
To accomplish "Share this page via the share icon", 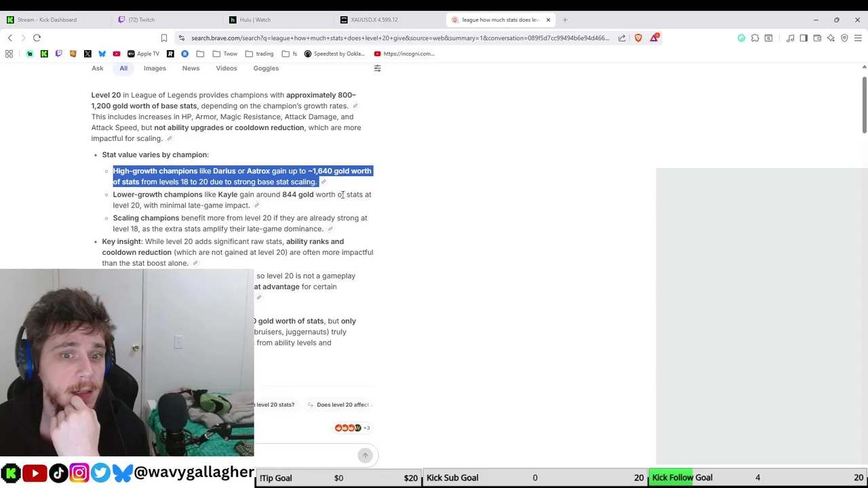I will (x=622, y=38).
